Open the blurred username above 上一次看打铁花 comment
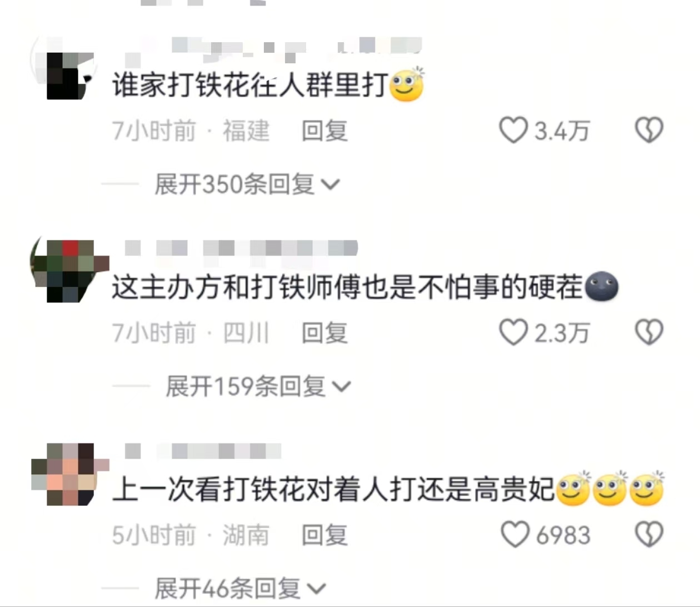Screen dimensions: 700x607 click(202, 450)
